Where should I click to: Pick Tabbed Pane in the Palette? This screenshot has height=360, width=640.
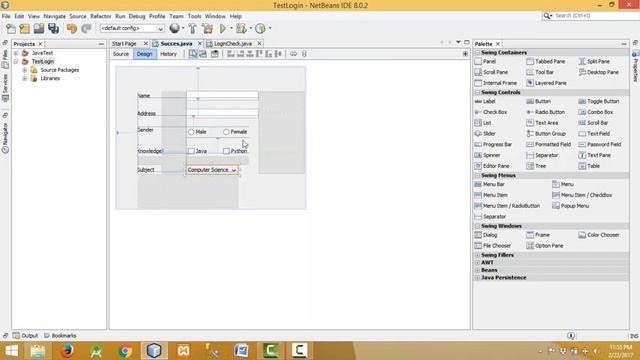point(546,61)
